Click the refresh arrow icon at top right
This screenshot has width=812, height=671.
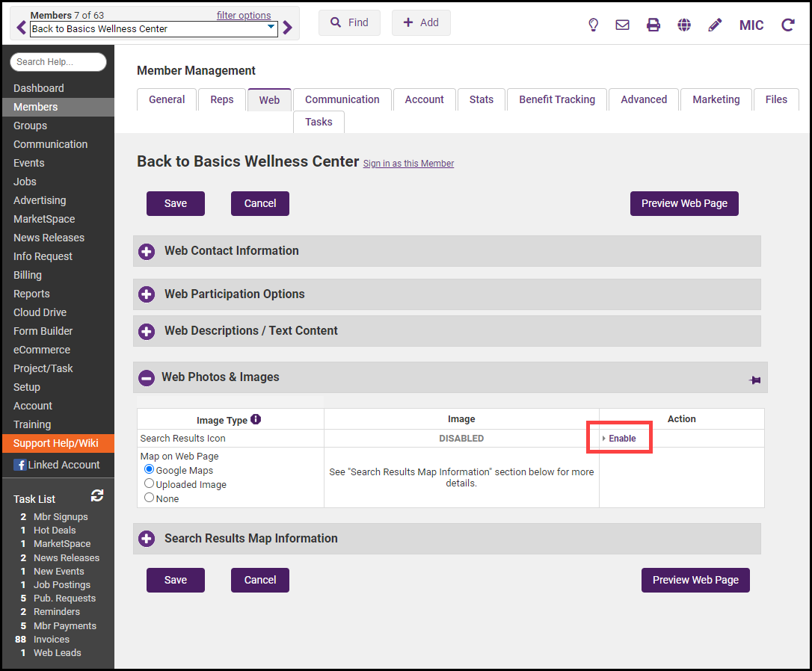787,25
